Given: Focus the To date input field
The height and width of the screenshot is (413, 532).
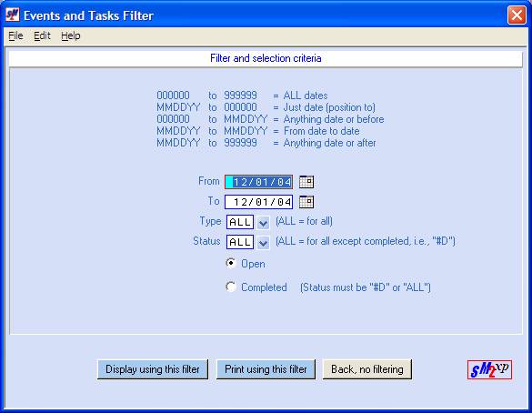Looking at the screenshot, I should click(258, 202).
